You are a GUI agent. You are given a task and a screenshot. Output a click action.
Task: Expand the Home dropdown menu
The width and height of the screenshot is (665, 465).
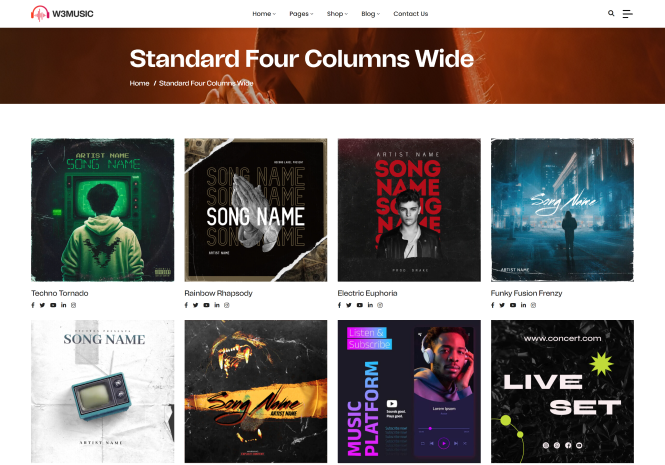point(264,14)
